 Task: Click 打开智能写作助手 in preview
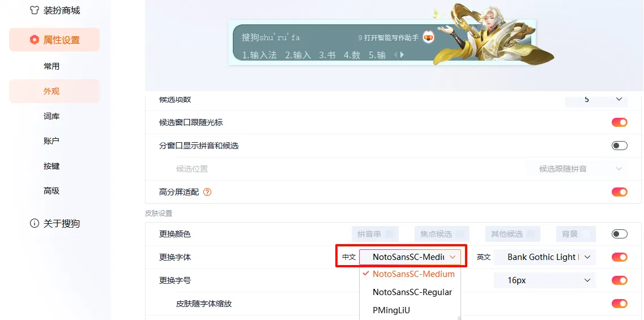point(391,38)
